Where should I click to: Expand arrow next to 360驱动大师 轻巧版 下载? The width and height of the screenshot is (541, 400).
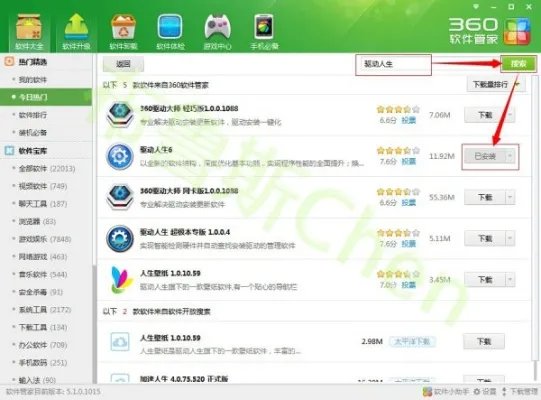[x=510, y=115]
